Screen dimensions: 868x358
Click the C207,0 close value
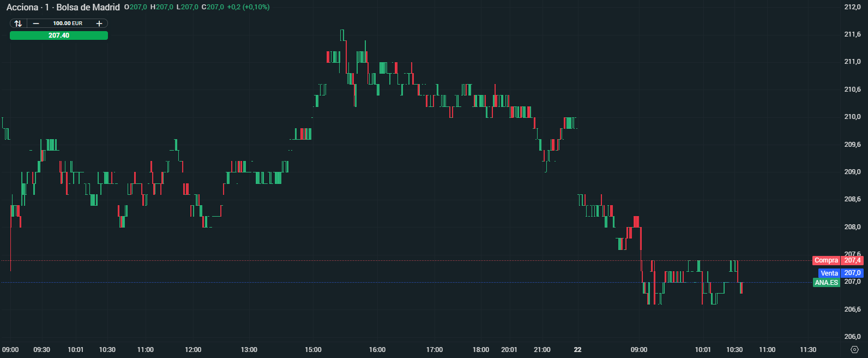point(213,7)
